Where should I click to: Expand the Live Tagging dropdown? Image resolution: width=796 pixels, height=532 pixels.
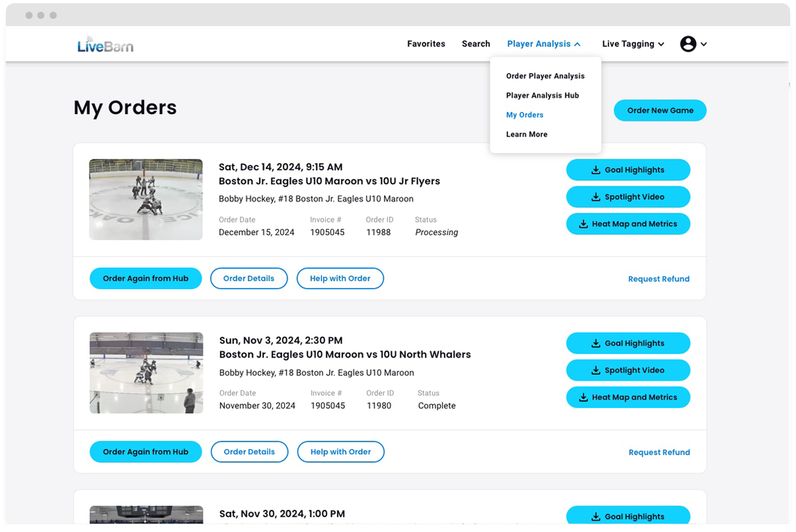point(660,44)
